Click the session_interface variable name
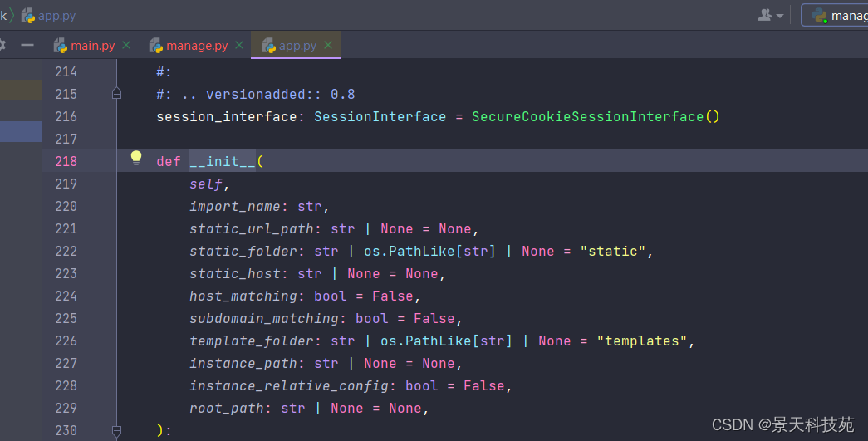This screenshot has width=868, height=441. (x=227, y=117)
